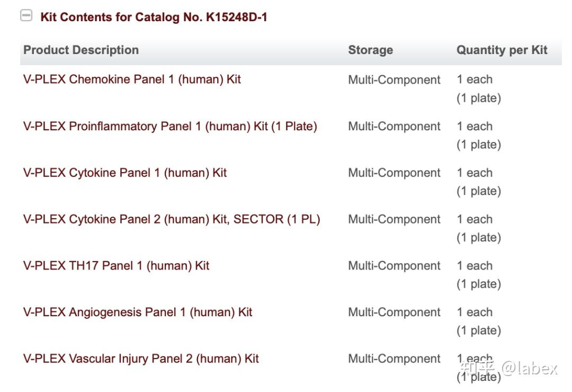
Task: Click the quantity cell for Chemokine Panel 1 row
Action: (478, 88)
